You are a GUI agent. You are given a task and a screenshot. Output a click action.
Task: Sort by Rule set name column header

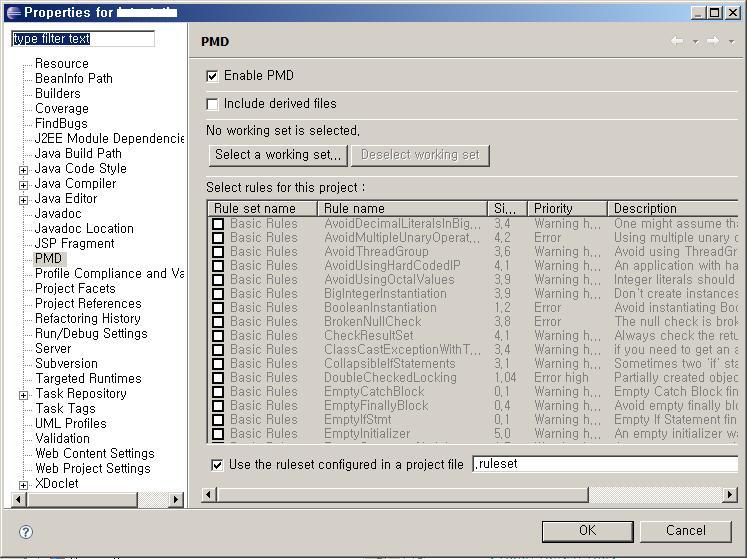coord(263,208)
